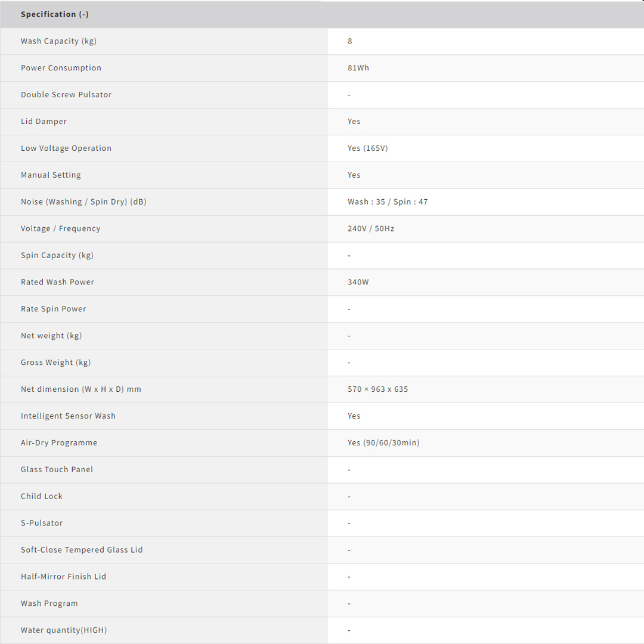Click the Lid Damper row label
This screenshot has width=644, height=644.
point(44,122)
